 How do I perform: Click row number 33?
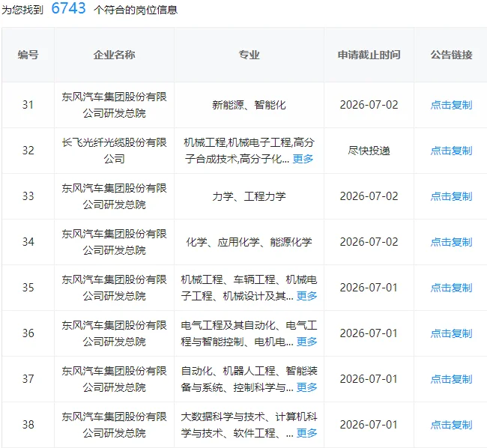(28, 196)
